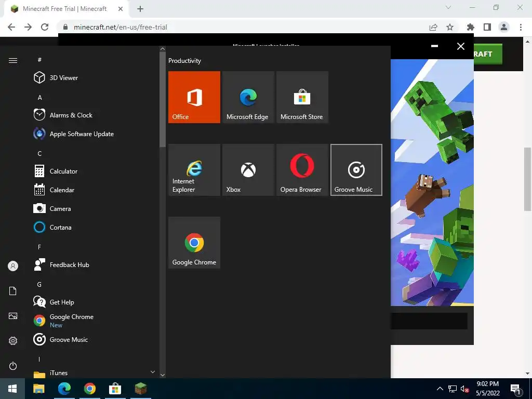Expand the iTunes folder
The image size is (532, 399).
[95, 373]
